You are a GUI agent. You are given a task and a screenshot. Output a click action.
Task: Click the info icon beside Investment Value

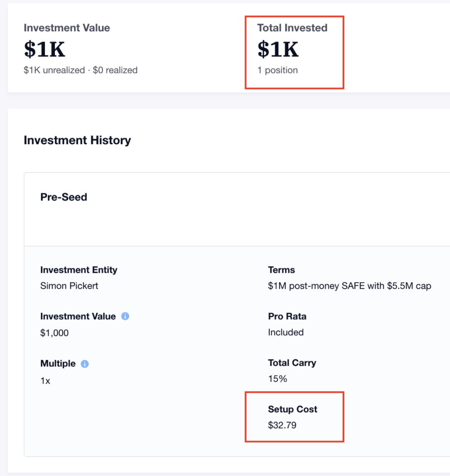point(125,316)
